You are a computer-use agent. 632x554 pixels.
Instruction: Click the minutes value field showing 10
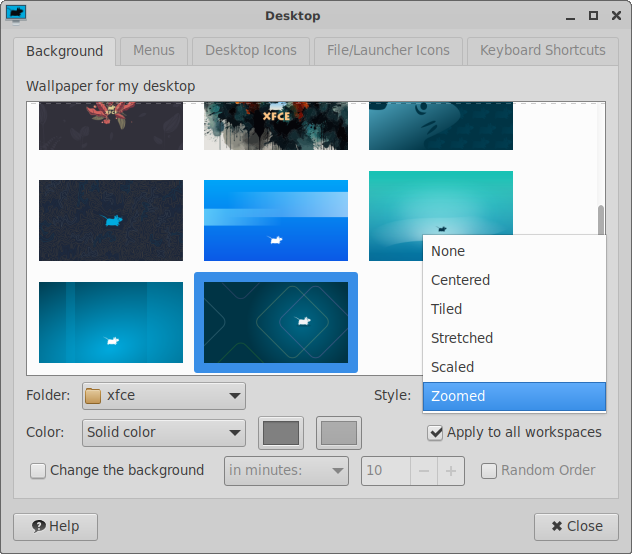point(386,471)
